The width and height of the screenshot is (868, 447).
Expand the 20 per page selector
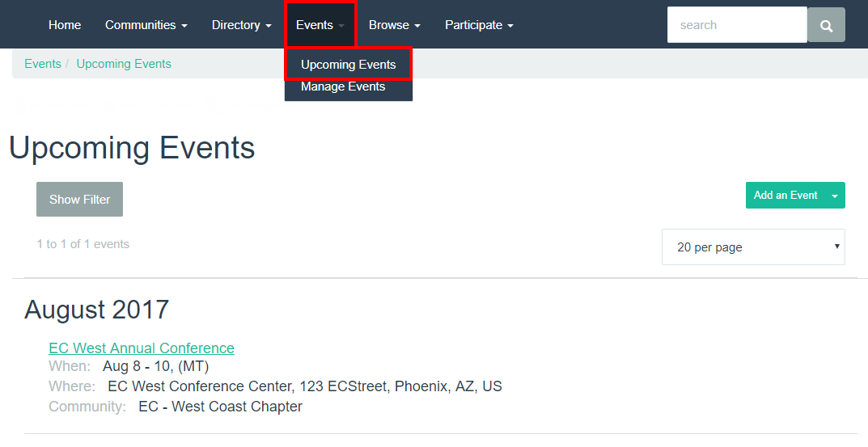tap(753, 247)
